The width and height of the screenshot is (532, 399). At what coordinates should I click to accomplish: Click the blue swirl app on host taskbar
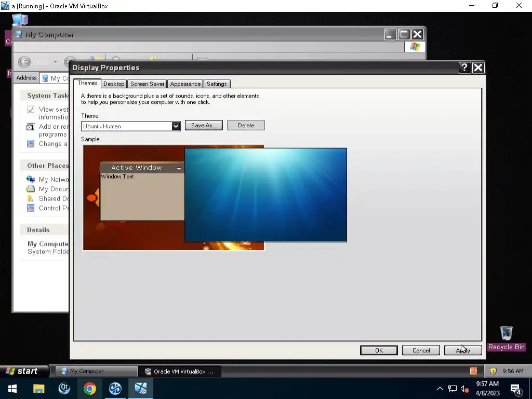pos(115,389)
